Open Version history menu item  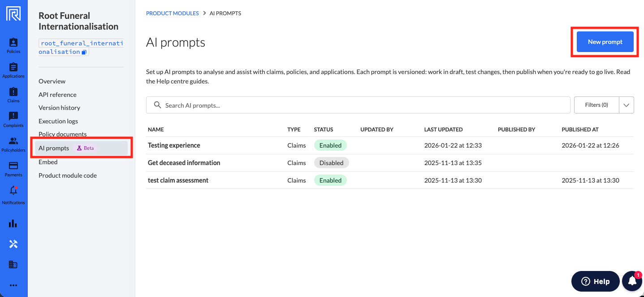[59, 108]
